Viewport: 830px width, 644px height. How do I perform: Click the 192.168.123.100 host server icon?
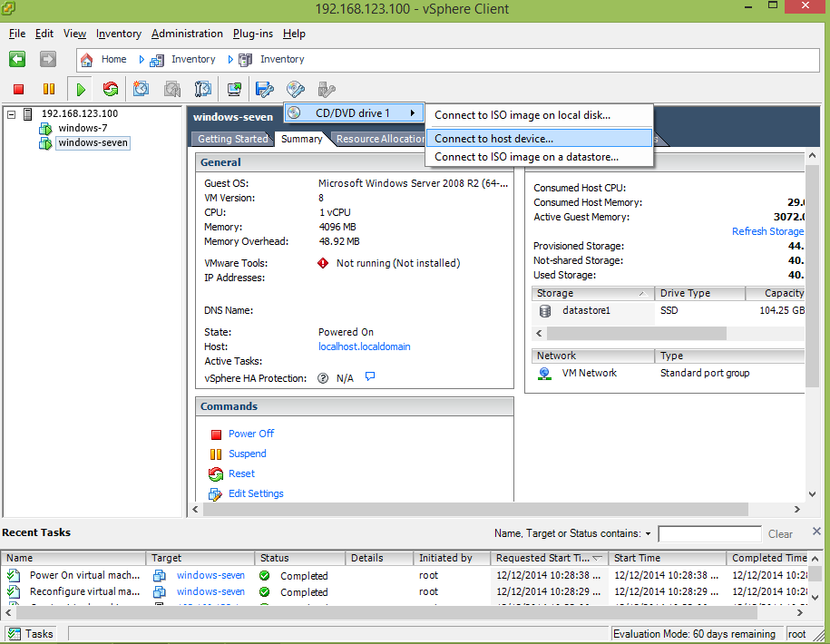tap(29, 113)
